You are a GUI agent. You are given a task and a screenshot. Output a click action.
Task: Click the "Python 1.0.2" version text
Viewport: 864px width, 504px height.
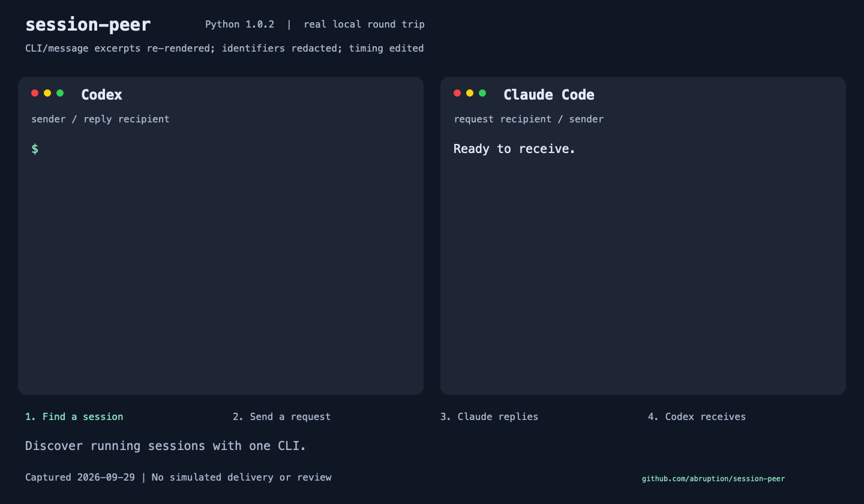coord(240,25)
